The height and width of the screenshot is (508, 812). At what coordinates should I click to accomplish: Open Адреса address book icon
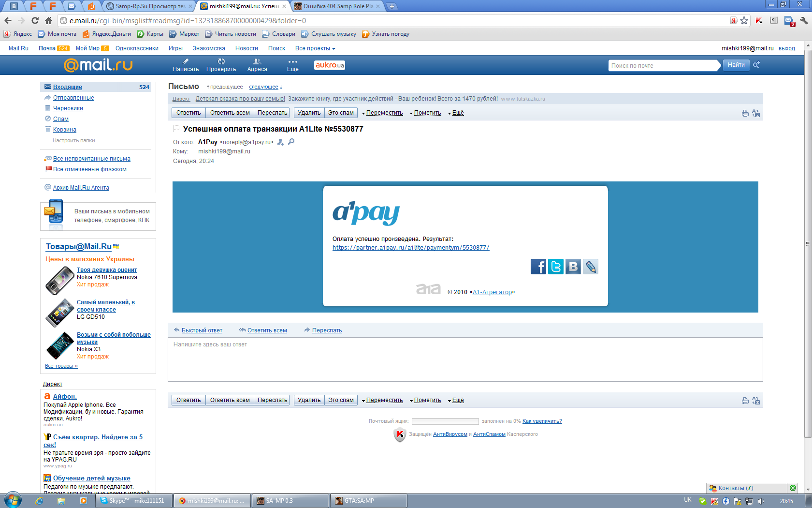257,61
